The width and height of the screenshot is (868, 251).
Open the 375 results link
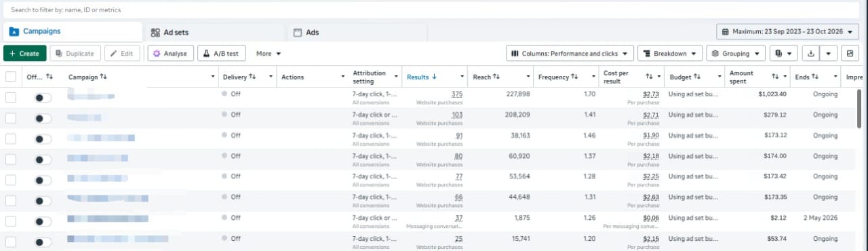[456, 94]
